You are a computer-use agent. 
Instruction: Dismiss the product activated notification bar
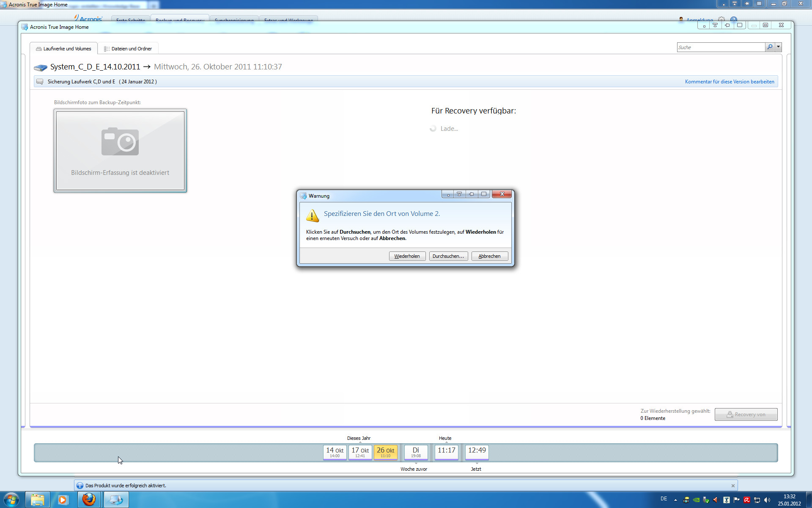[x=733, y=486]
